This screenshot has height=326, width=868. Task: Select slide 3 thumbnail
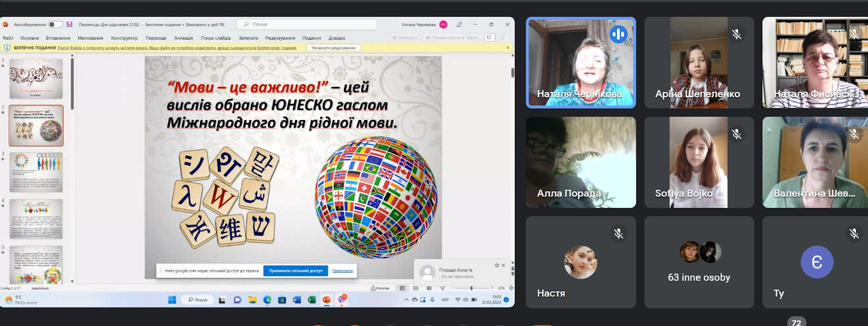36,172
